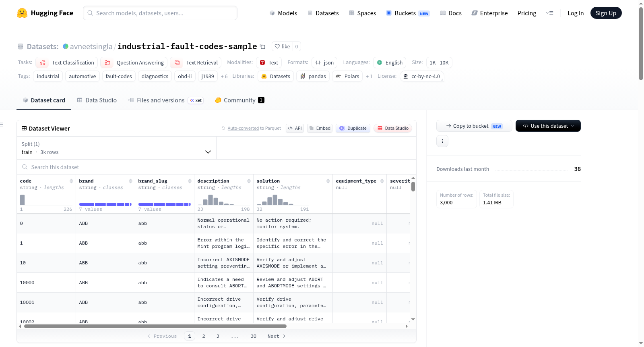Open the Models menu
644x347 pixels.
point(283,13)
